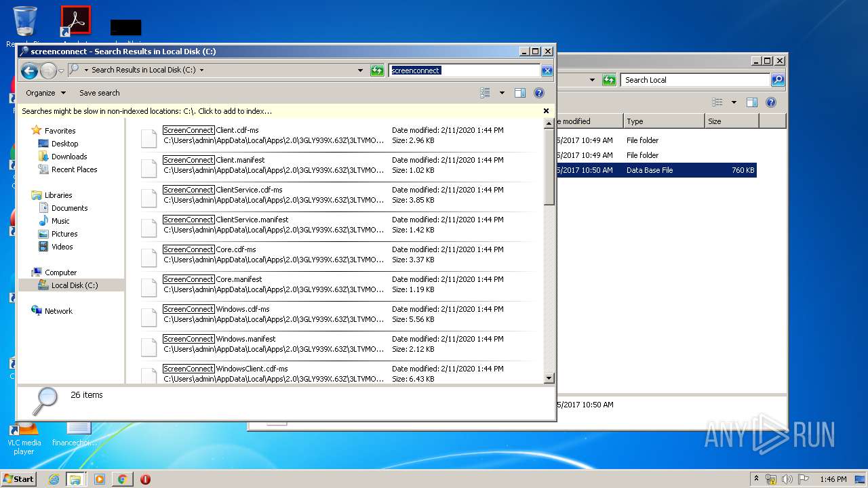Viewport: 868px width, 488px height.
Task: Select the ScreenConnect.Client.cdf-ms file icon
Action: click(x=149, y=138)
